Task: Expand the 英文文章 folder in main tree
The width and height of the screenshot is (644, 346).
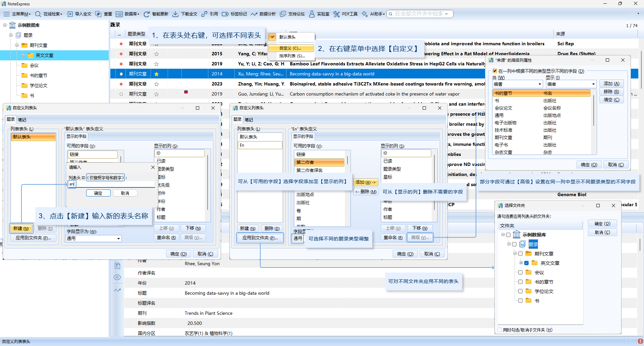Action: 23,55
